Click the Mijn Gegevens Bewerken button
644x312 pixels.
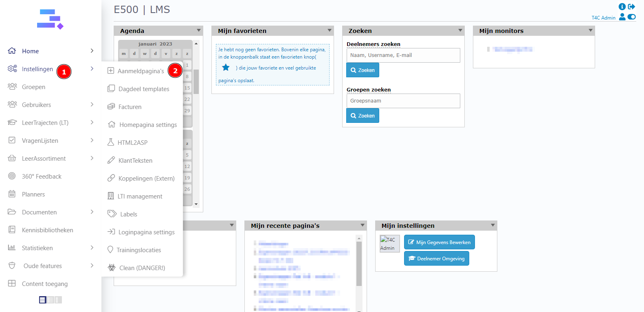[x=439, y=242]
